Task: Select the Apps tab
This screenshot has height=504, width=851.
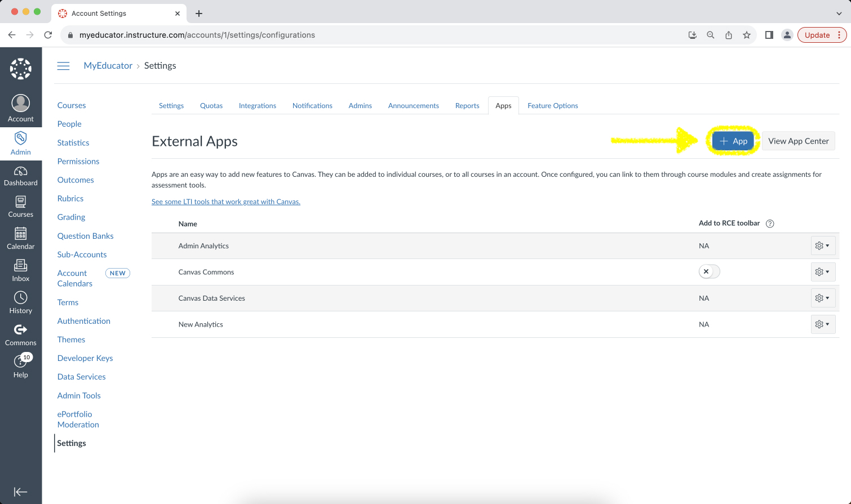Action: pos(503,105)
